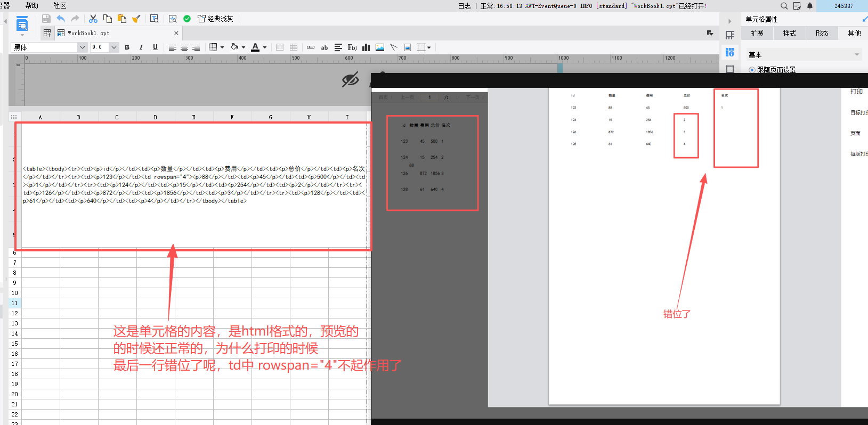
Task: Activate the format painter brush
Action: pos(136,19)
